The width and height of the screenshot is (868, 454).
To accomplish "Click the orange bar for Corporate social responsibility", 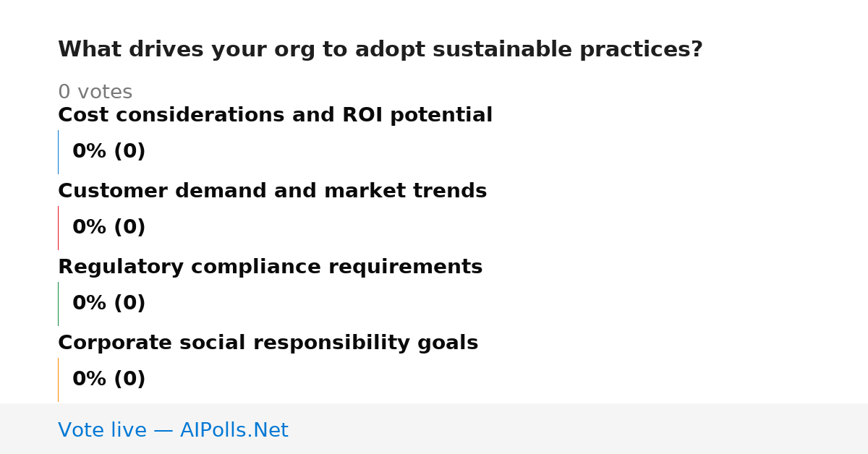I will [x=58, y=380].
